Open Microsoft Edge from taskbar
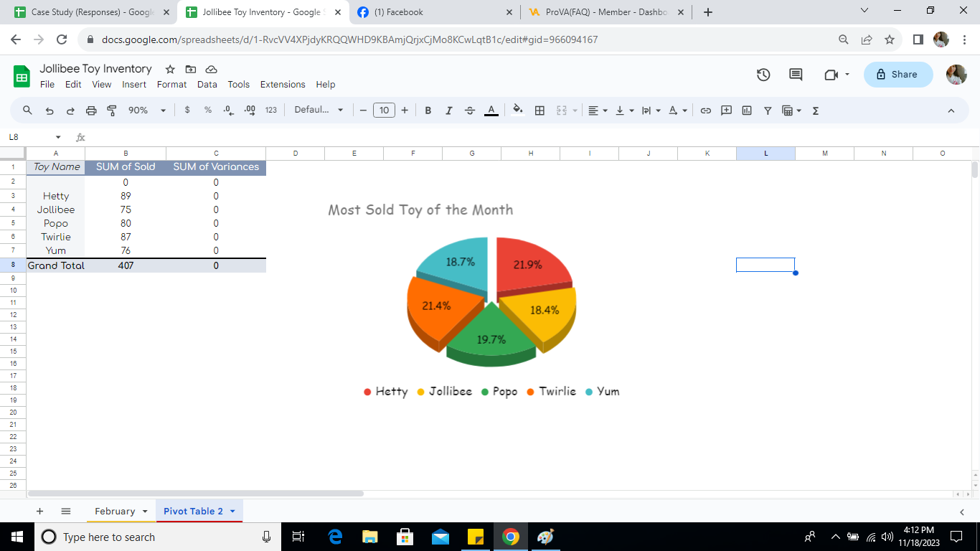 (335, 537)
